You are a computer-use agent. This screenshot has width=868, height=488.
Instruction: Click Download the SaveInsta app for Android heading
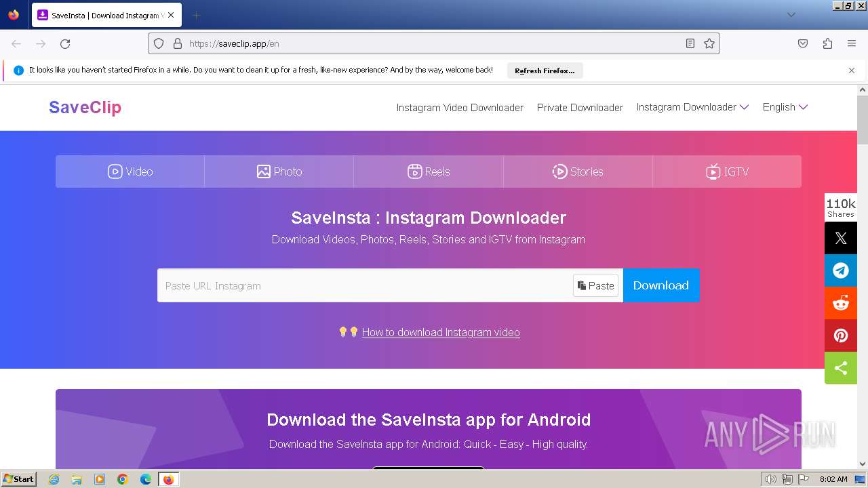[429, 420]
